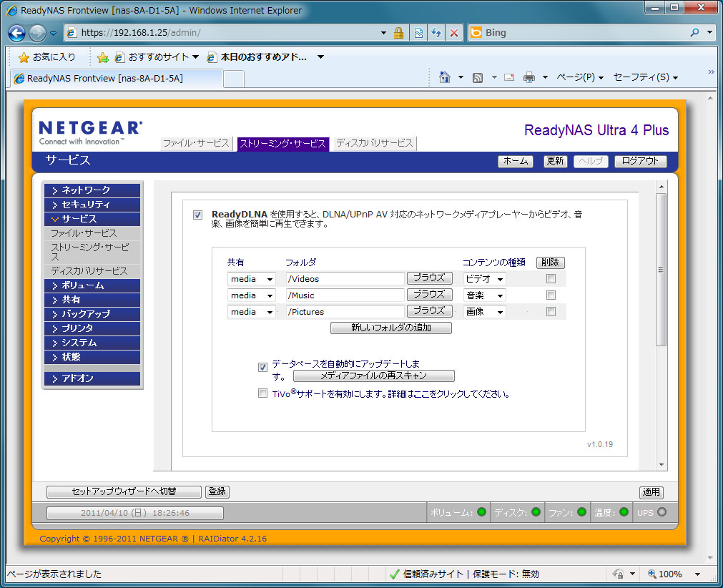Tick the delete checkbox for /Videos row

(x=551, y=278)
